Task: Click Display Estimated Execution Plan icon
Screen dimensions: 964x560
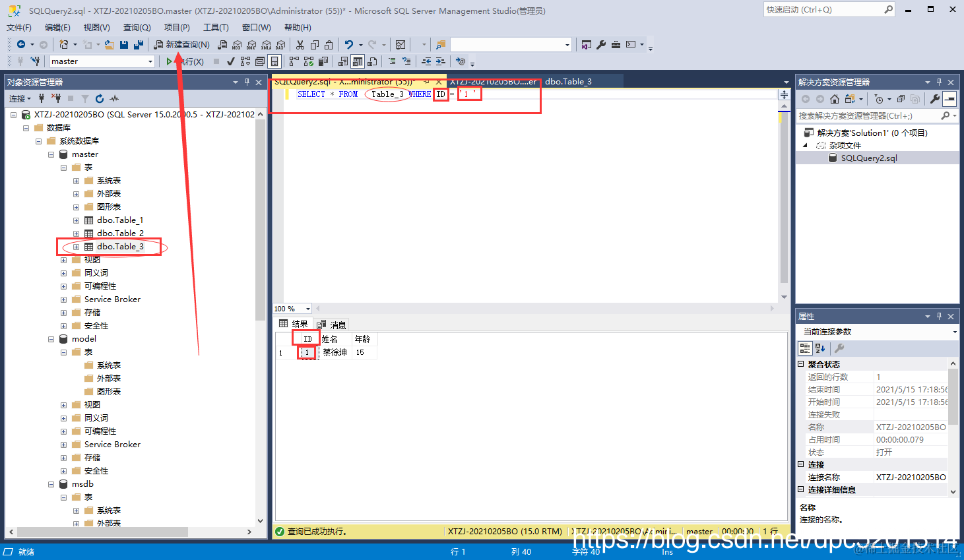Action: click(x=245, y=61)
